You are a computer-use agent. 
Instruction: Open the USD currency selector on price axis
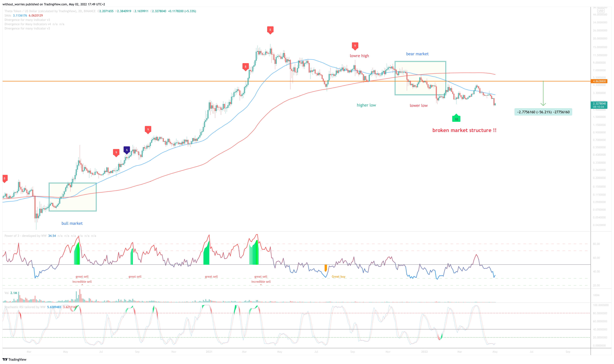click(601, 11)
